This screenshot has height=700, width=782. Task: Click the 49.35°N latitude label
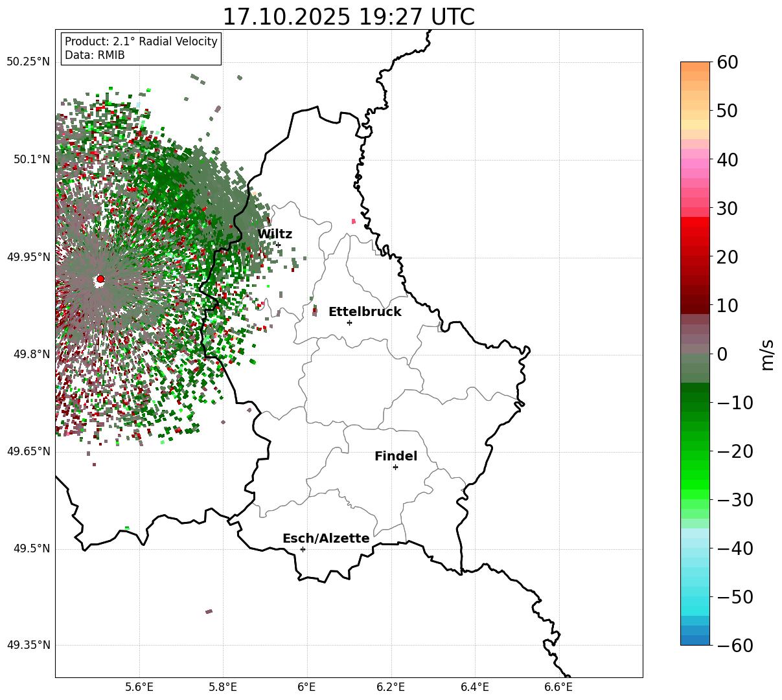[x=28, y=645]
